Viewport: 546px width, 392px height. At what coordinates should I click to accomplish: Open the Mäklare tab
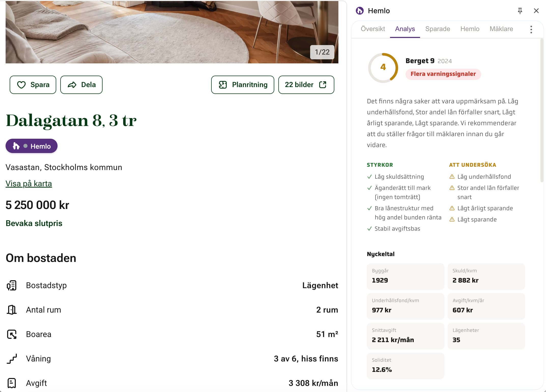501,29
